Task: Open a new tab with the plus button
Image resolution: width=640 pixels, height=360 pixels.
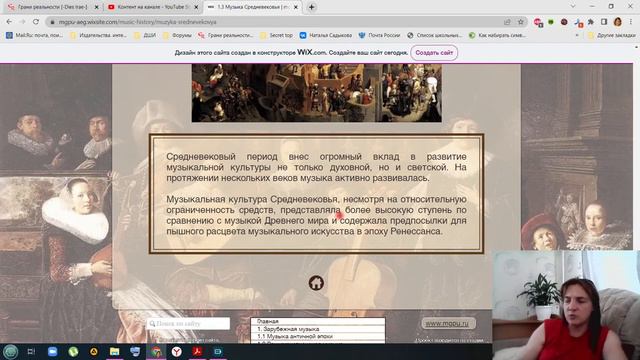Action: tap(311, 7)
